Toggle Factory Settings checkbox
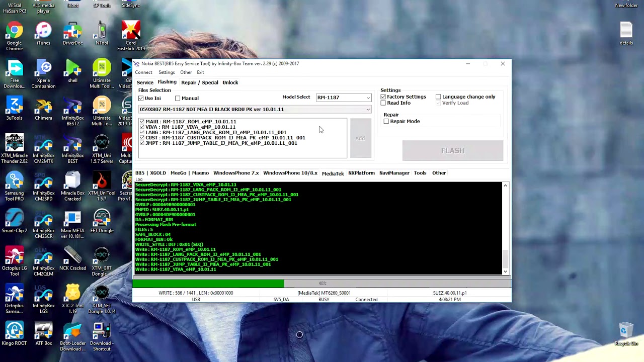 tap(383, 97)
